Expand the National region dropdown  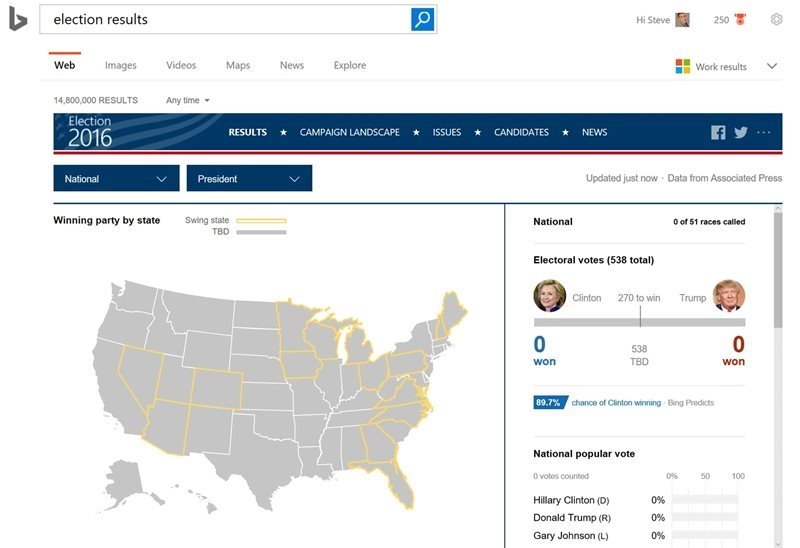click(x=116, y=179)
